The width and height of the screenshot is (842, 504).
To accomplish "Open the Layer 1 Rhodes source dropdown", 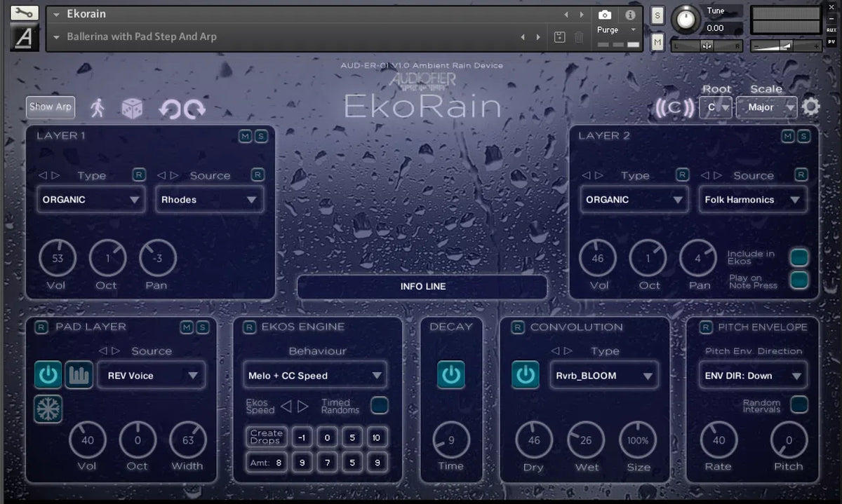I will click(208, 200).
